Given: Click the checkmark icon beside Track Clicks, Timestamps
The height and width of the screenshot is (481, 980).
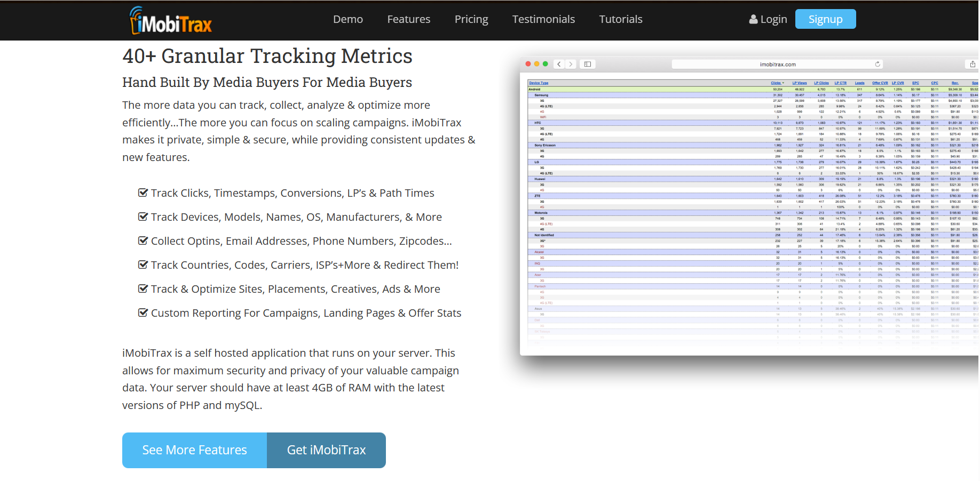Looking at the screenshot, I should pos(143,193).
